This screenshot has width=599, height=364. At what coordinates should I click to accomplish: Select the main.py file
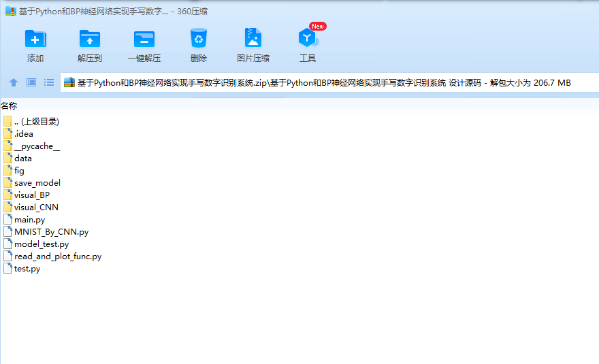[x=25, y=219]
